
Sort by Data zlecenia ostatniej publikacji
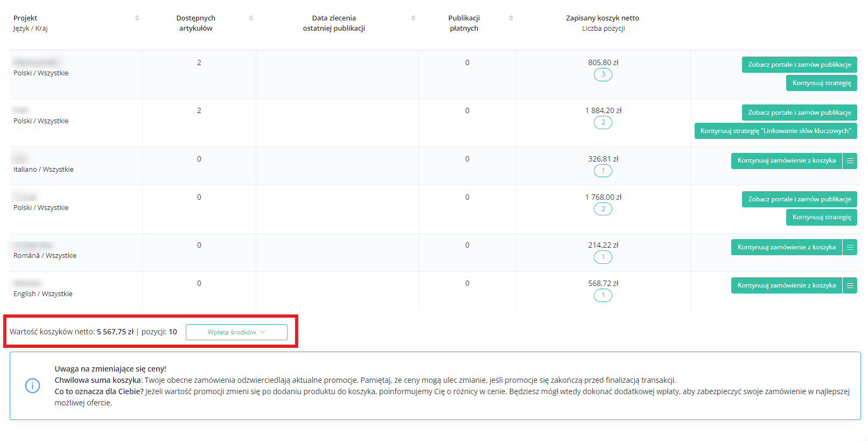pos(413,18)
